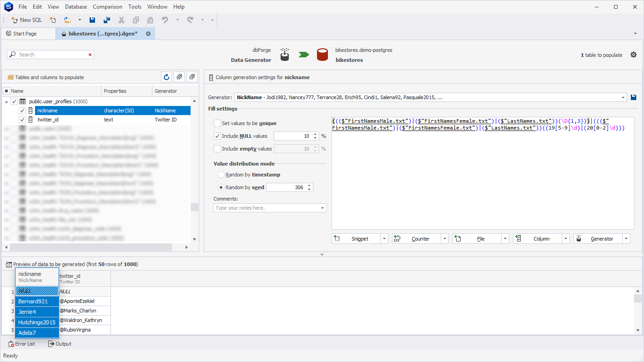The width and height of the screenshot is (644, 362).
Task: Open the Database menu
Action: click(76, 7)
